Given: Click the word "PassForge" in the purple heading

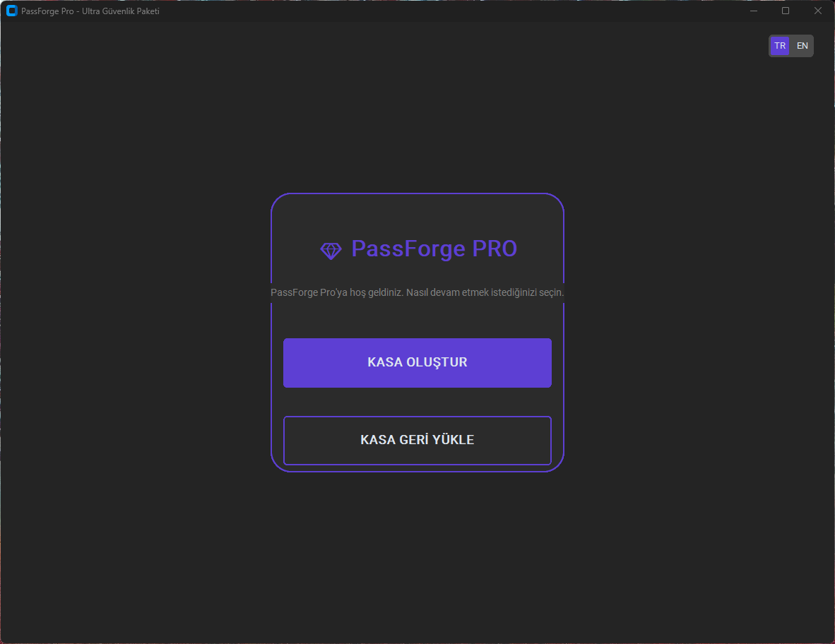Looking at the screenshot, I should 408,249.
